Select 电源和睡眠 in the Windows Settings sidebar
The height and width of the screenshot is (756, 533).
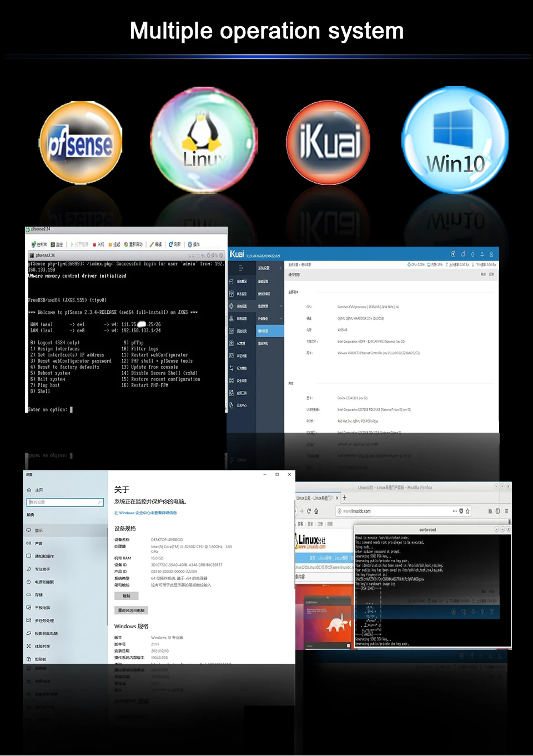[x=65, y=582]
